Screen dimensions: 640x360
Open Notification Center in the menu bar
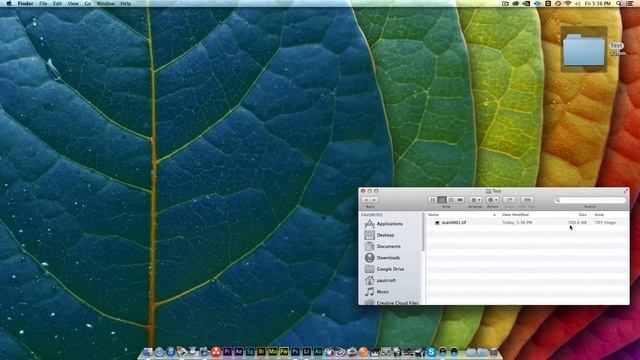(630, 4)
